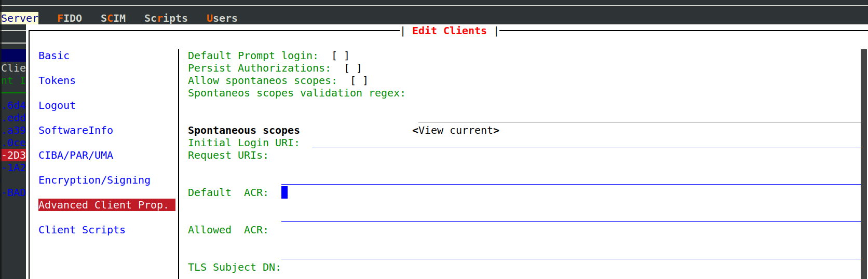Select the Server tab

point(20,18)
